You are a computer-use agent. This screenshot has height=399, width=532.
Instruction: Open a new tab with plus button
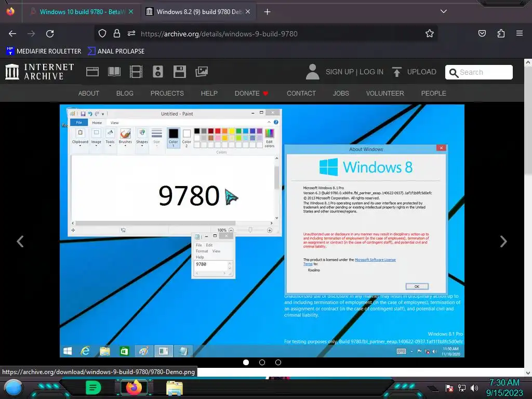pyautogui.click(x=267, y=12)
